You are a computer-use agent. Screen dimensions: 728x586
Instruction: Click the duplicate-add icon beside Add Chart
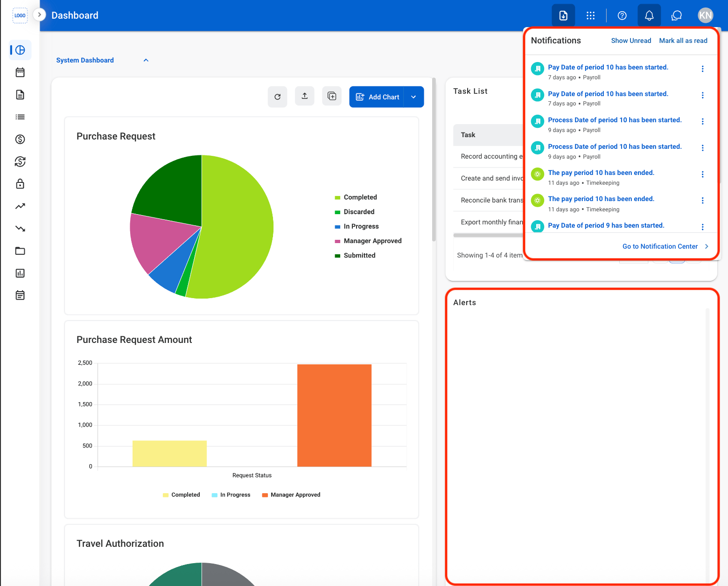pos(332,96)
